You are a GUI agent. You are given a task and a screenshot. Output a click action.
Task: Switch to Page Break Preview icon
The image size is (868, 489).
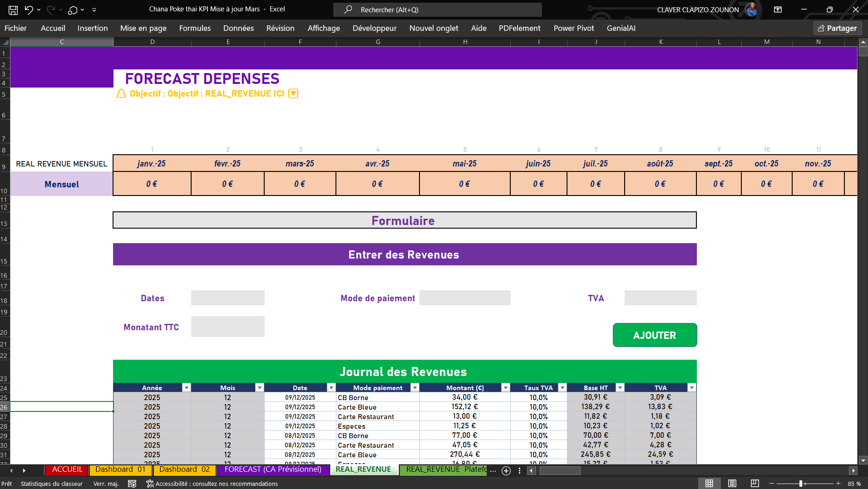click(755, 484)
